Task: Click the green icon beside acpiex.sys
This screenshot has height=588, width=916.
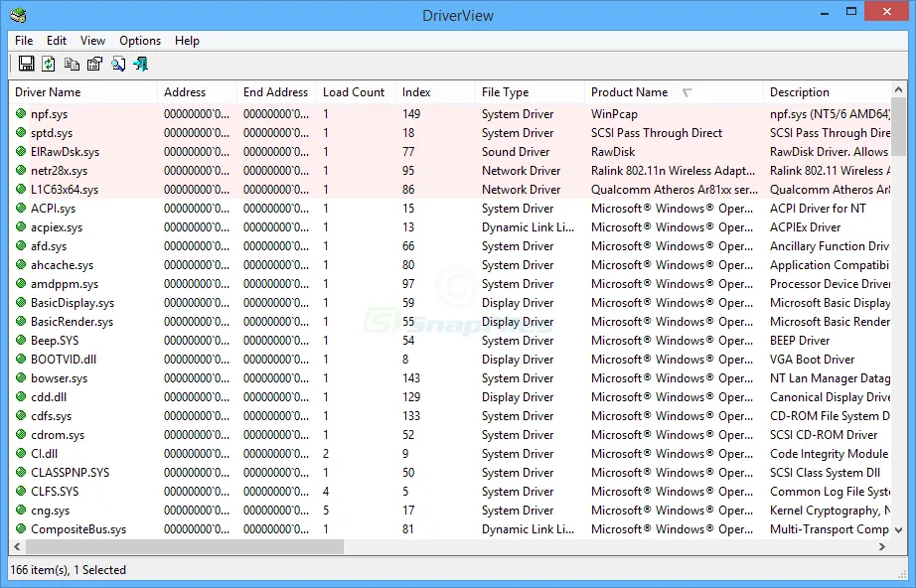Action: 21,227
